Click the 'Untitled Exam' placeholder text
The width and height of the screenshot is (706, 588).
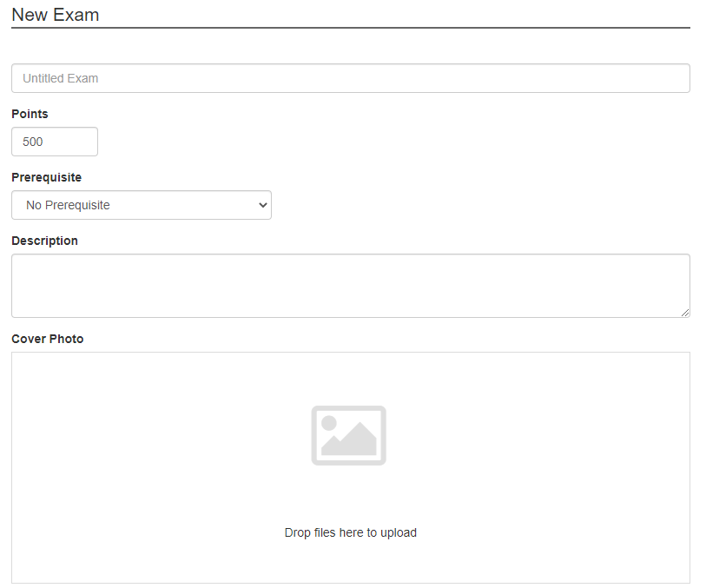pyautogui.click(x=60, y=78)
